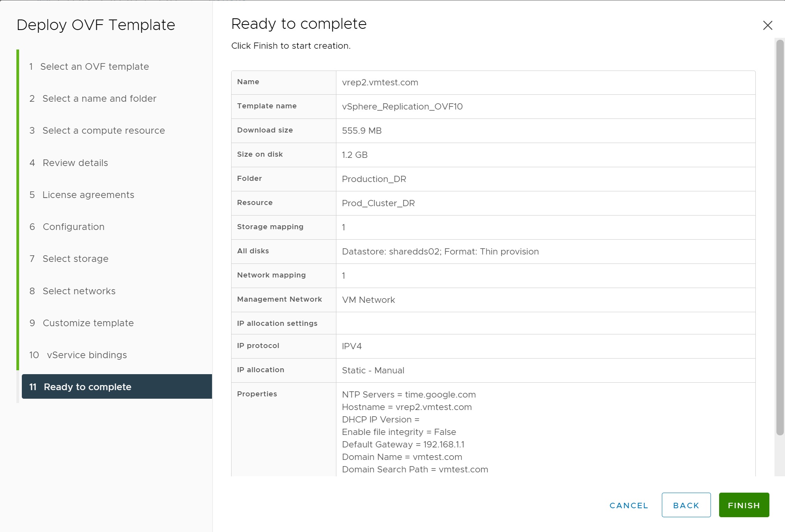785x532 pixels.
Task: Navigate to Select networks step
Action: click(x=79, y=291)
